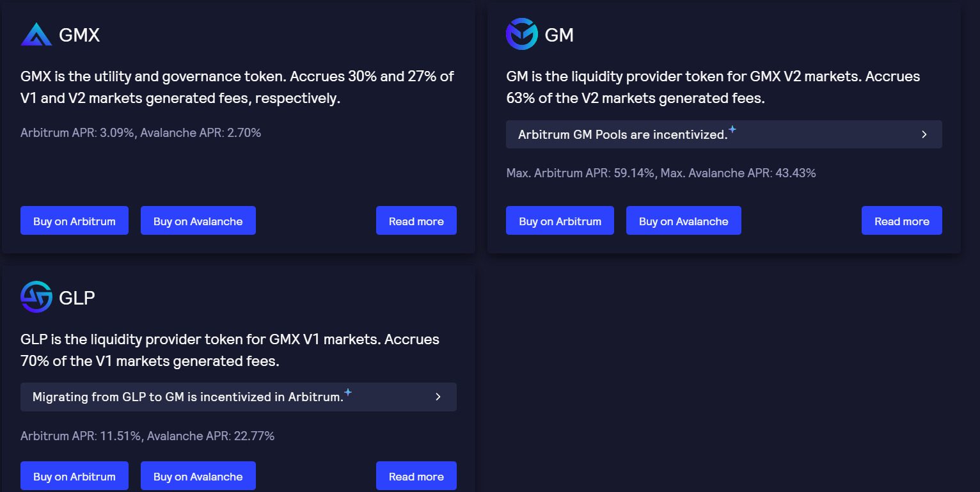980x492 pixels.
Task: Open Read more in the GMX card
Action: click(416, 221)
